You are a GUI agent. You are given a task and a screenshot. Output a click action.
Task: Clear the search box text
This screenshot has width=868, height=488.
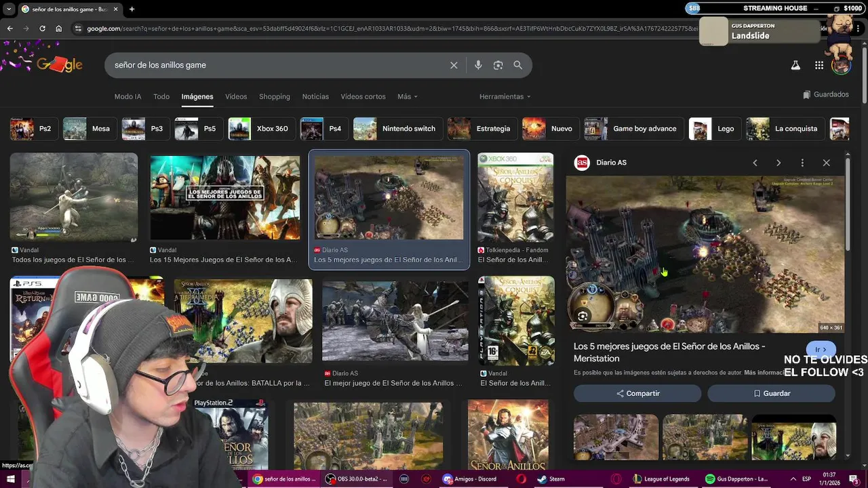[x=454, y=65]
